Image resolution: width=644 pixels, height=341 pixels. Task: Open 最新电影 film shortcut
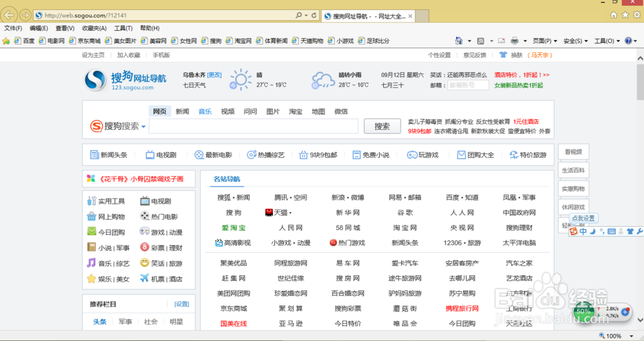click(213, 155)
